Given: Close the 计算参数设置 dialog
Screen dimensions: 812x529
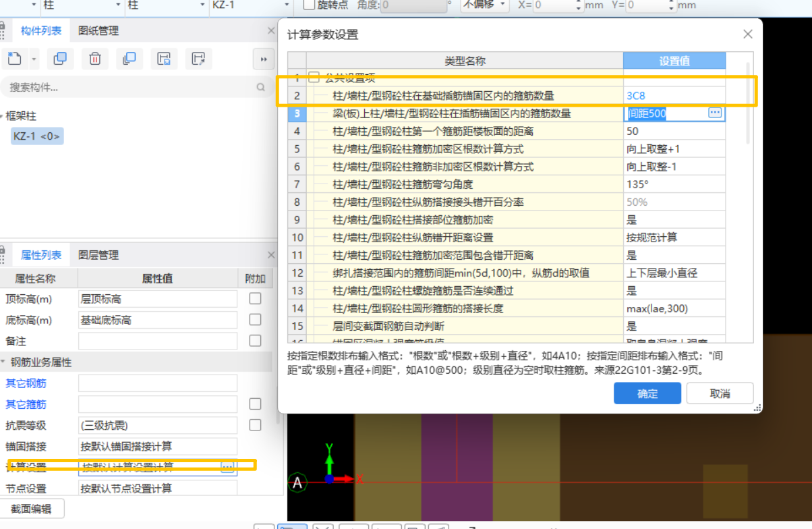Looking at the screenshot, I should (x=747, y=34).
